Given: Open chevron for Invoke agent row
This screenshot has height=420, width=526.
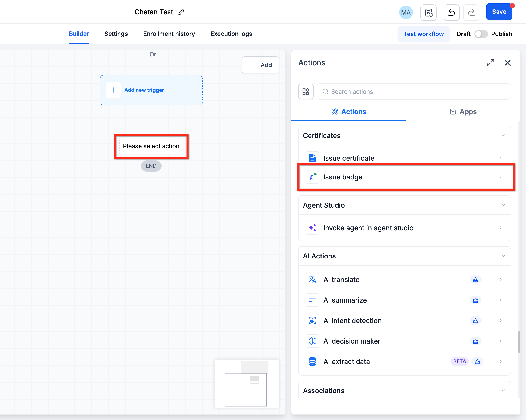Looking at the screenshot, I should pyautogui.click(x=501, y=228).
